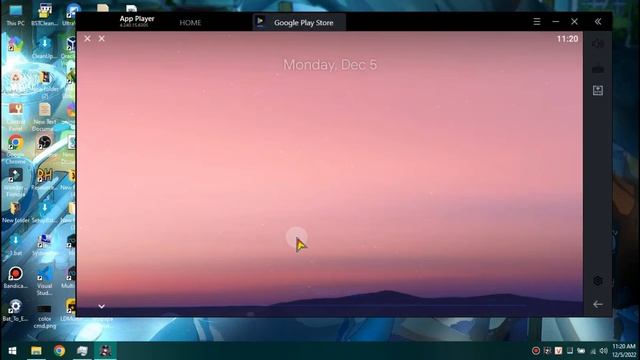Switch to the HOME tab
The width and height of the screenshot is (640, 360).
[190, 23]
